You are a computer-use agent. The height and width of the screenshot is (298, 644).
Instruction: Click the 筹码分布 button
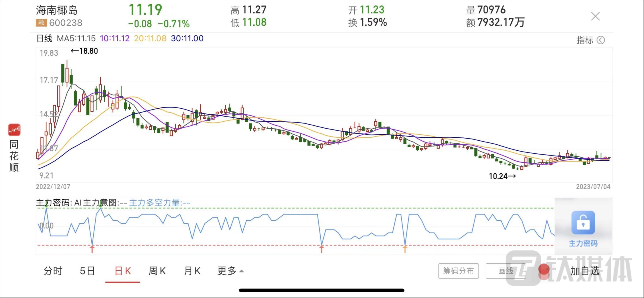(x=458, y=271)
